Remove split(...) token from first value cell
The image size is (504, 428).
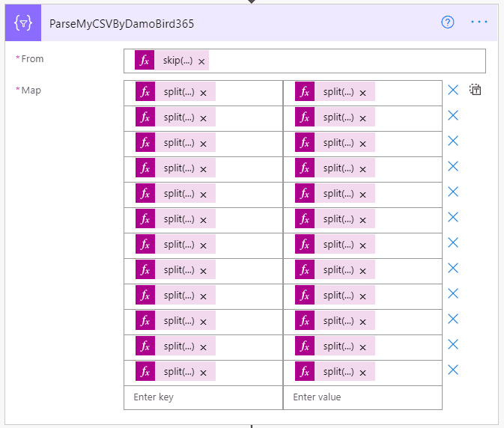[362, 93]
